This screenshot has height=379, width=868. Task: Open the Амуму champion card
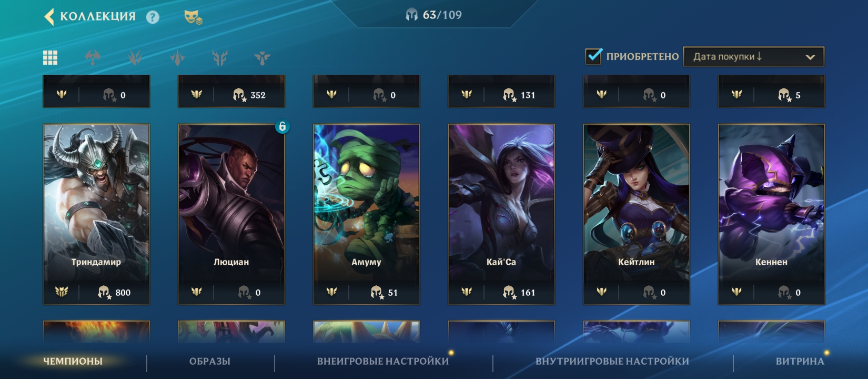pyautogui.click(x=367, y=214)
